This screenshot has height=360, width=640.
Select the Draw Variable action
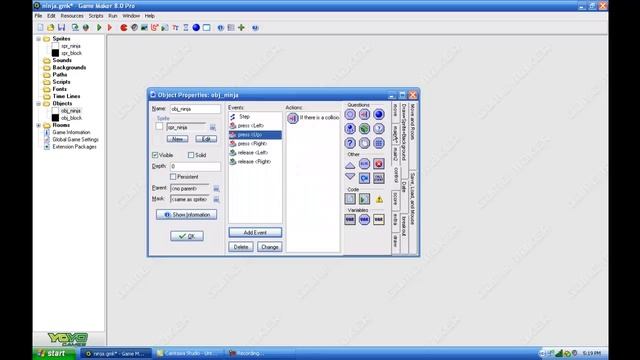(378, 220)
